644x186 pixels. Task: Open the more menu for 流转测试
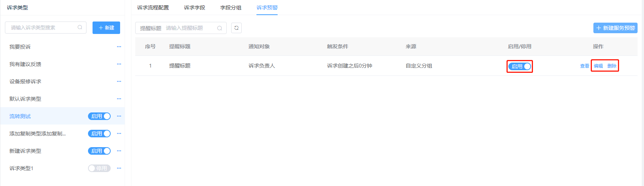pos(119,116)
